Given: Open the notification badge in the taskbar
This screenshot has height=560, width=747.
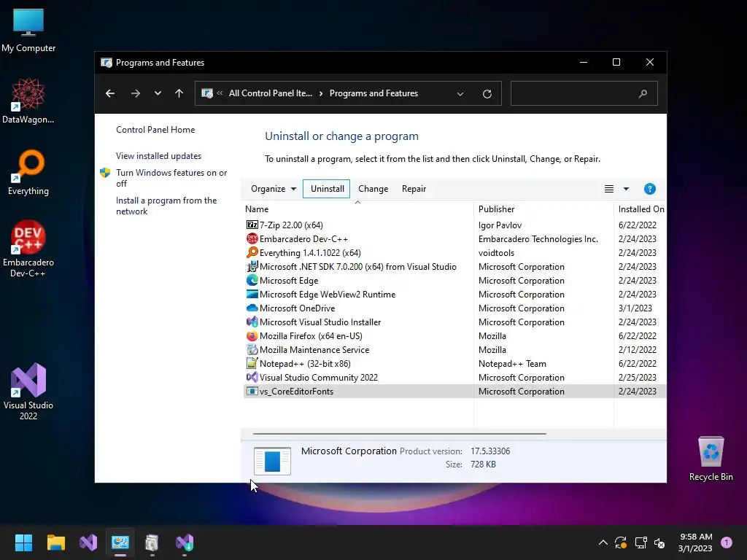Looking at the screenshot, I should click(x=727, y=542).
